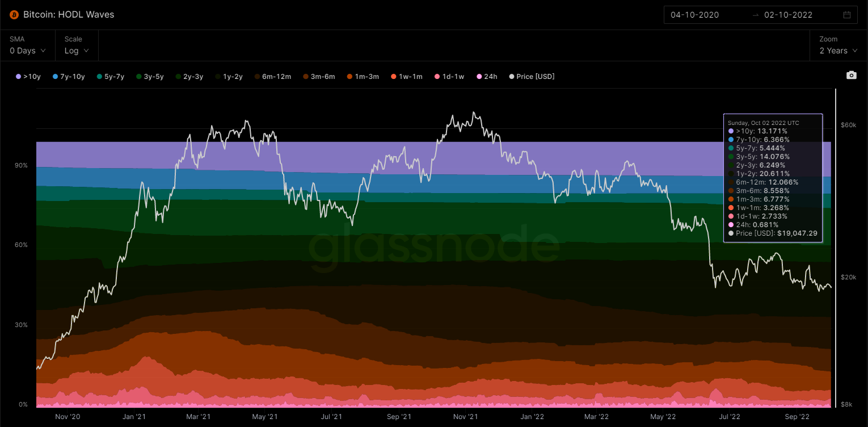This screenshot has height=427, width=868.
Task: Toggle the 1y-2y legend series
Action: (x=229, y=76)
